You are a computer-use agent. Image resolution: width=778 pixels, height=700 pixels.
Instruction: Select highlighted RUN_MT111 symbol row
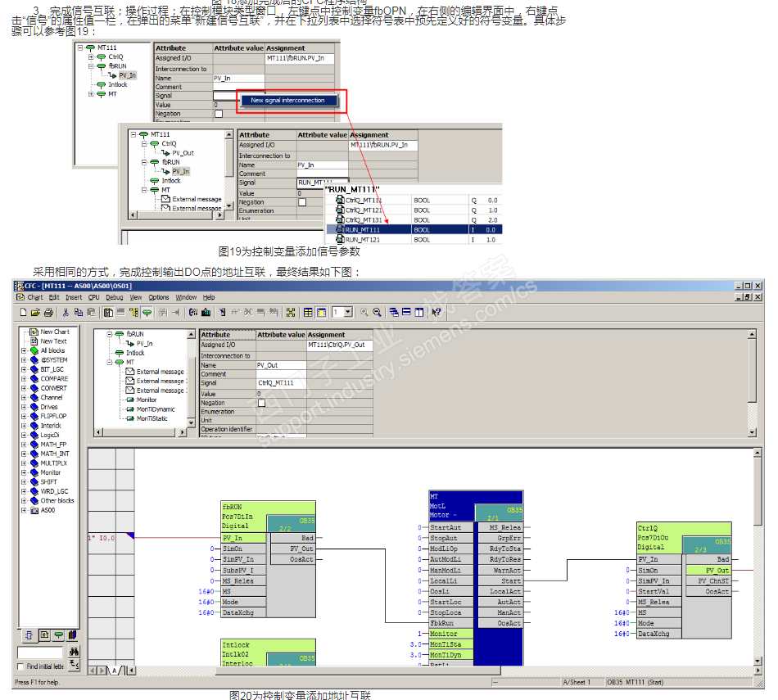coord(414,230)
